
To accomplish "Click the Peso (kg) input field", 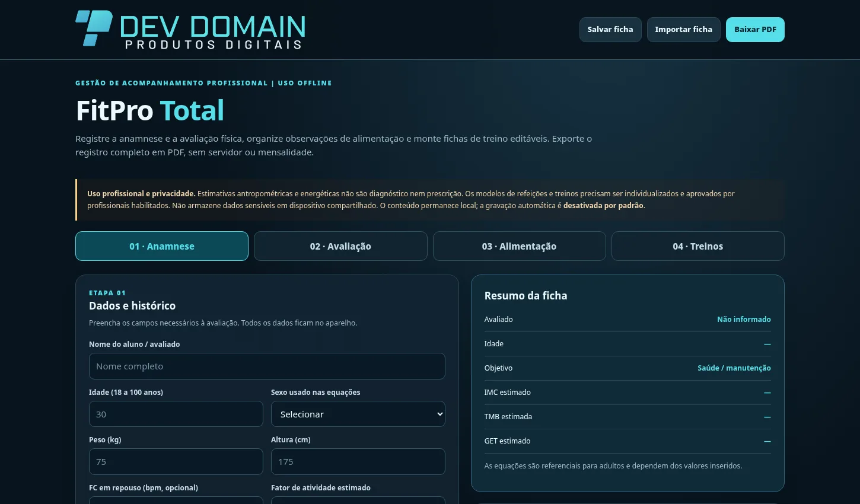I will 176,461.
